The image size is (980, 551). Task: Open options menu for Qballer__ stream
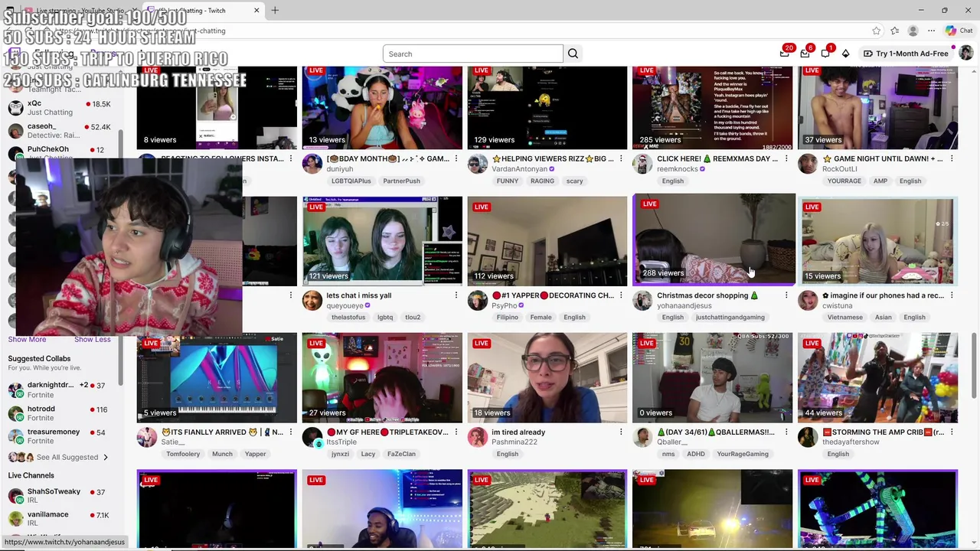[x=786, y=432]
